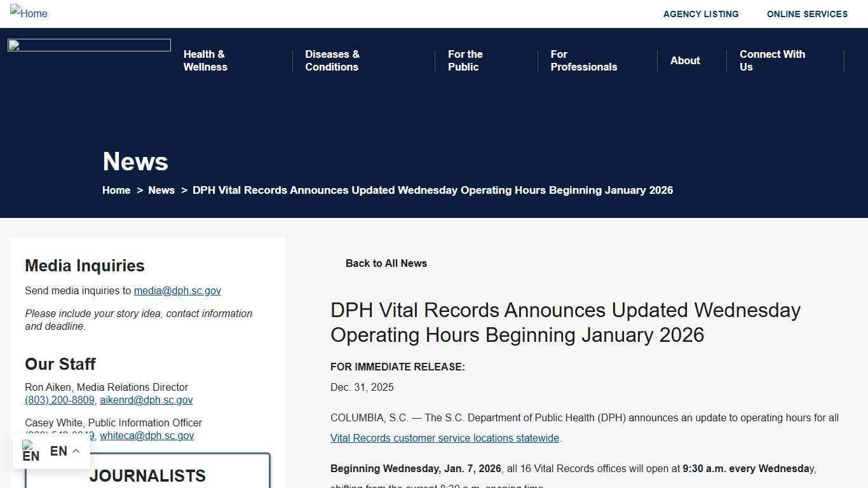Viewport: 868px width, 488px height.
Task: Open the Health & Wellness menu
Action: pyautogui.click(x=205, y=60)
